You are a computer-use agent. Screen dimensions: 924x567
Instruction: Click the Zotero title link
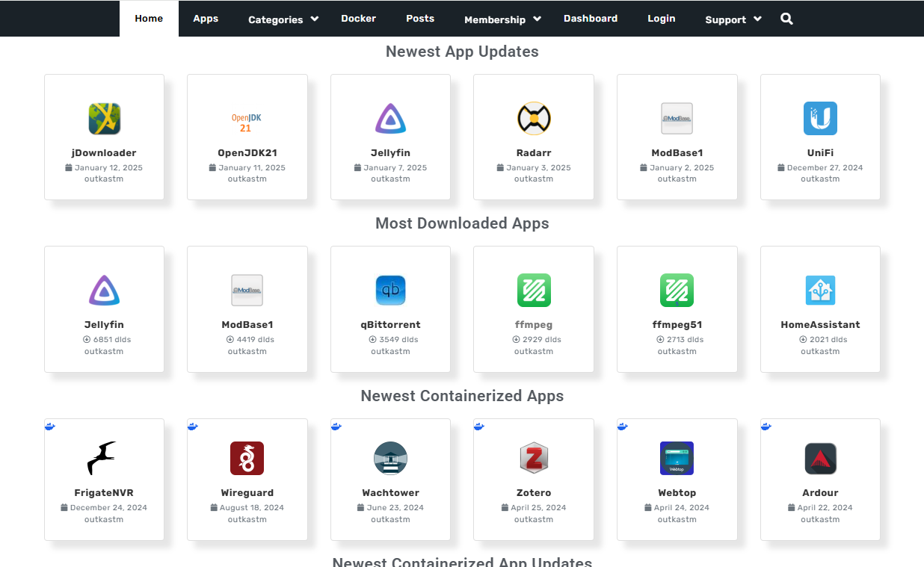tap(534, 493)
